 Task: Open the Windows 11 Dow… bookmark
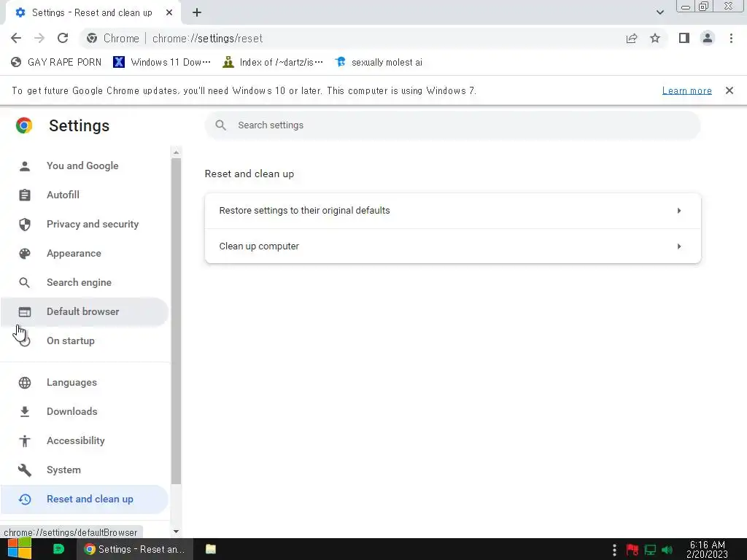[x=162, y=62]
